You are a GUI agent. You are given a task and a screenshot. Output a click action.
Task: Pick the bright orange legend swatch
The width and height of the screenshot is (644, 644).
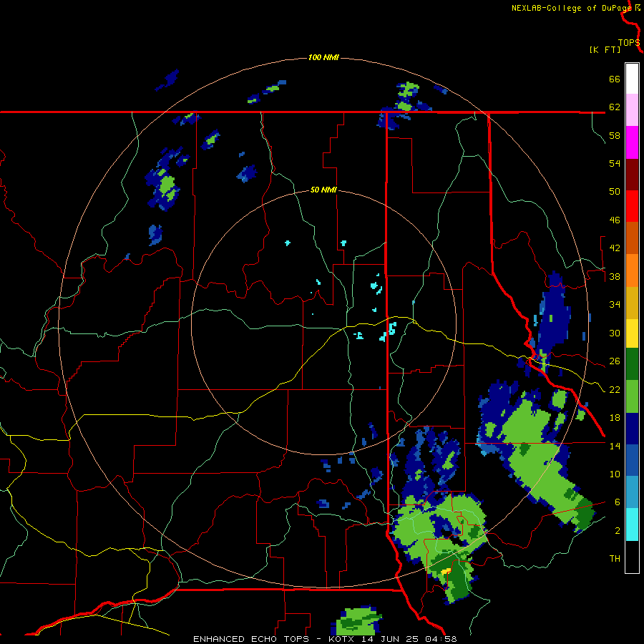coord(632,270)
